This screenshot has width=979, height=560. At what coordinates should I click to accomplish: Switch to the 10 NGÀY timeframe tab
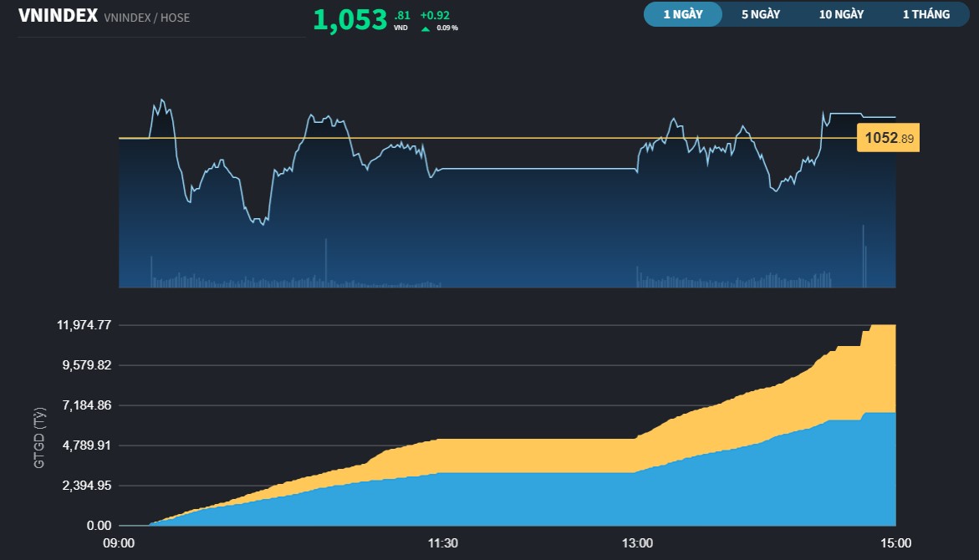tap(839, 14)
